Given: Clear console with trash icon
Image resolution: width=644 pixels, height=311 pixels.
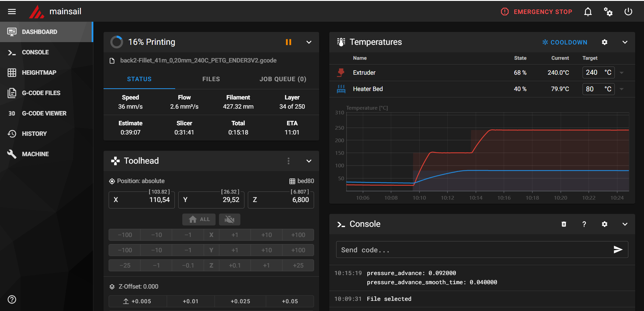Looking at the screenshot, I should pos(564,224).
